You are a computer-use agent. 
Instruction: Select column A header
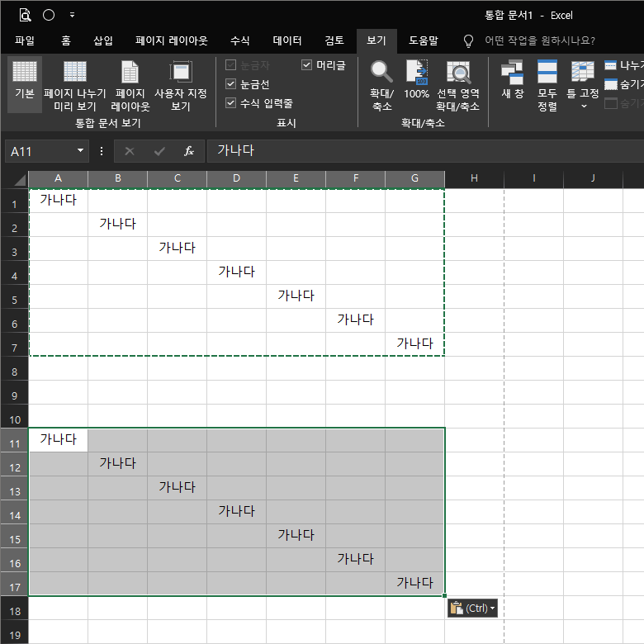coord(58,178)
